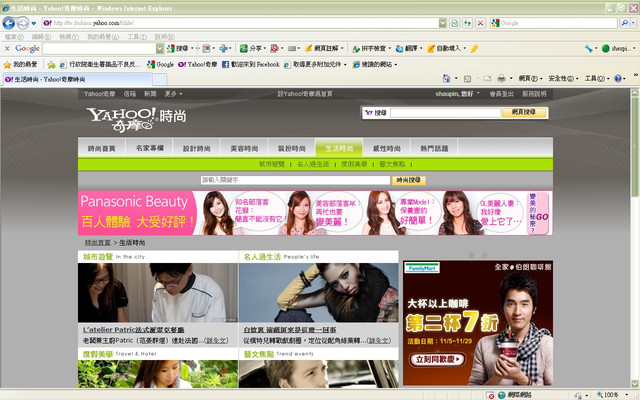This screenshot has width=640, height=400.
Task: Click the 名人過生活 model photo thumbnail
Action: (x=319, y=293)
